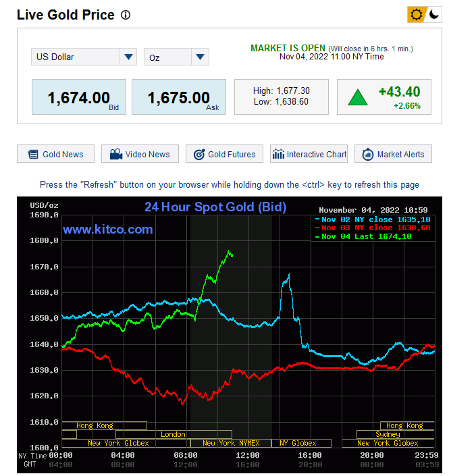Click the Nov 04, 2022 11:00 NY Time text

coord(332,57)
